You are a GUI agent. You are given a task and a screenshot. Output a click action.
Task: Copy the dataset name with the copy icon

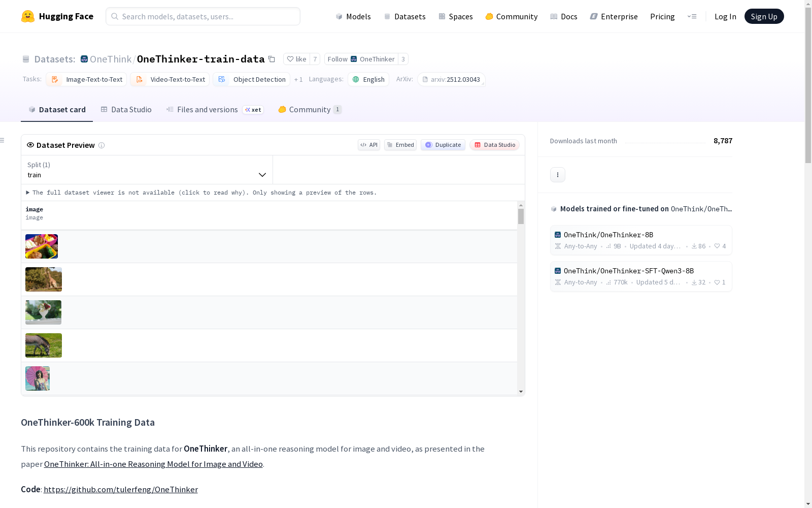272,59
